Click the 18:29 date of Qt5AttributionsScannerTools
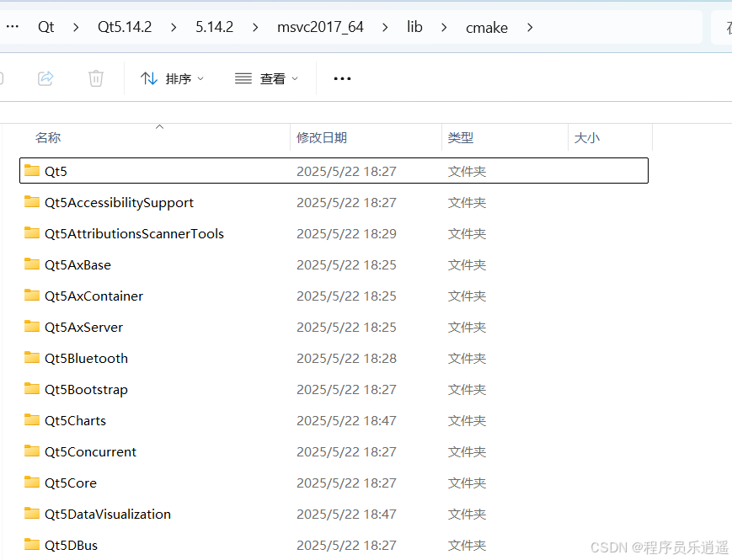This screenshot has width=732, height=560. tap(346, 234)
